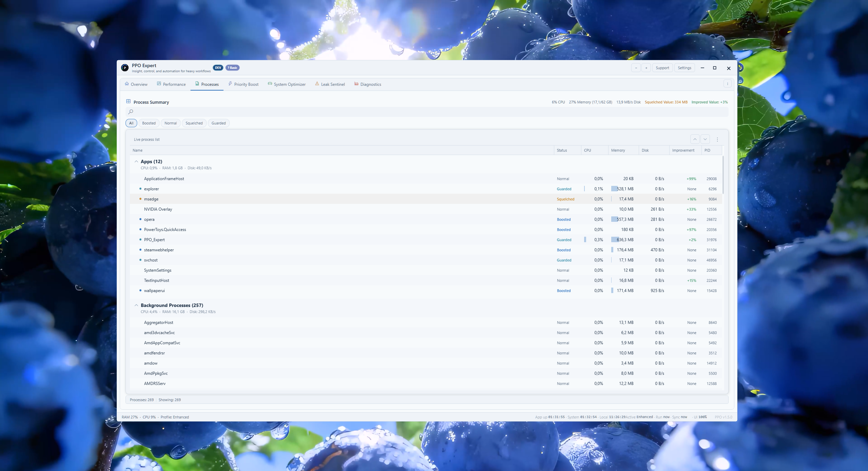Screen dimensions: 868x471
Task: Expand all groups with down chevron button
Action: pyautogui.click(x=705, y=139)
